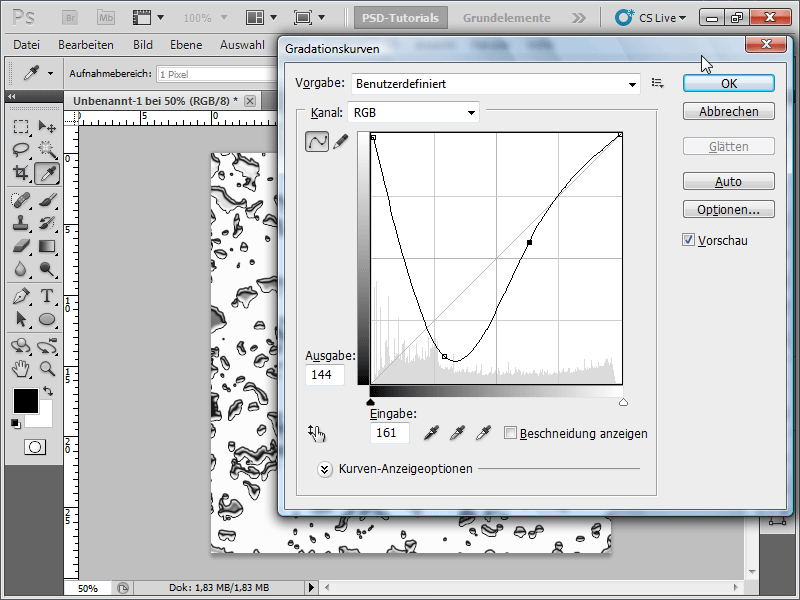Pick the gray point eyedropper
The width and height of the screenshot is (800, 600).
point(457,433)
